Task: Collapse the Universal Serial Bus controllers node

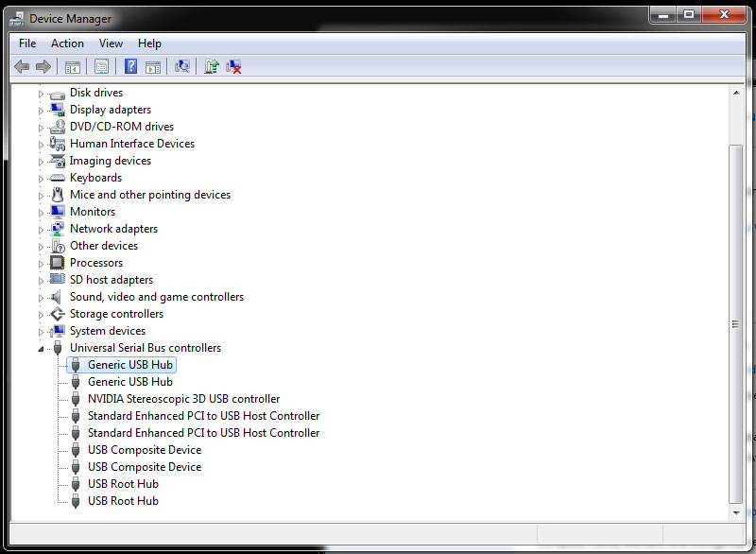Action: coord(41,349)
